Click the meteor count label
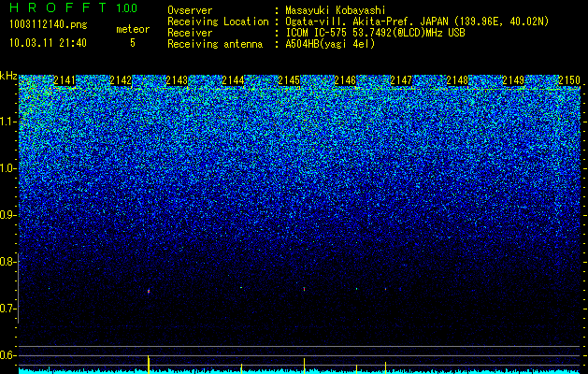The height and width of the screenshot is (374, 588). pyautogui.click(x=133, y=29)
